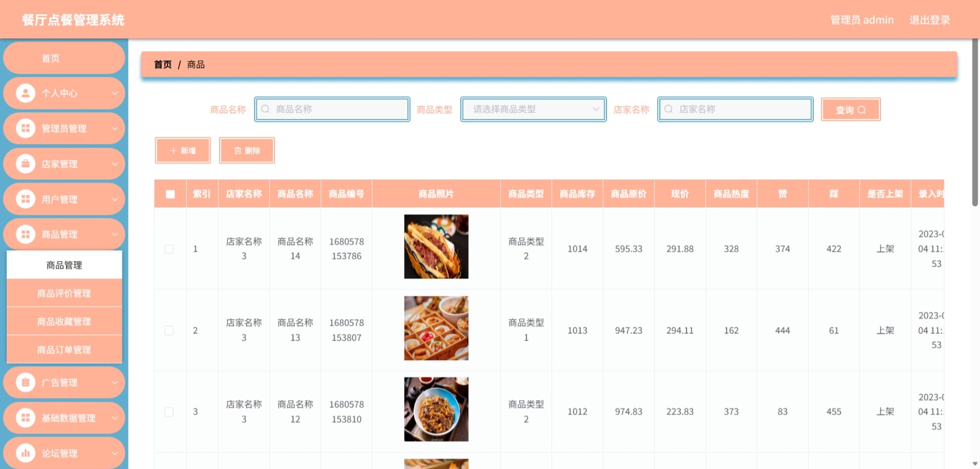The image size is (980, 469).
Task: Check the row 3 checkbox for 商品名称12
Action: pos(169,412)
